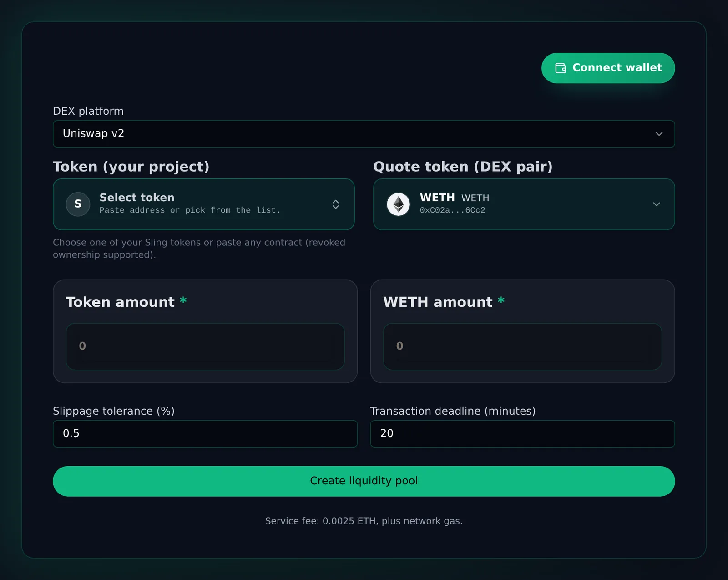
Task: Open the WETH quote token dropdown
Action: coord(524,204)
